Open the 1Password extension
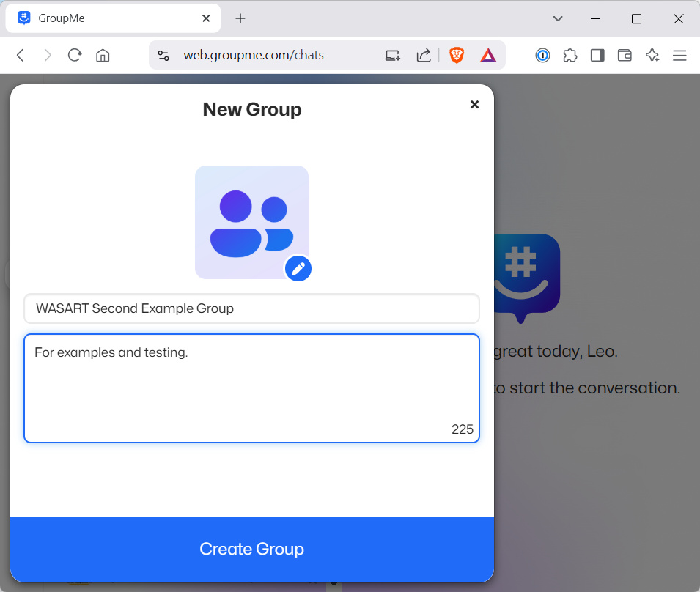This screenshot has height=592, width=700. click(x=542, y=56)
